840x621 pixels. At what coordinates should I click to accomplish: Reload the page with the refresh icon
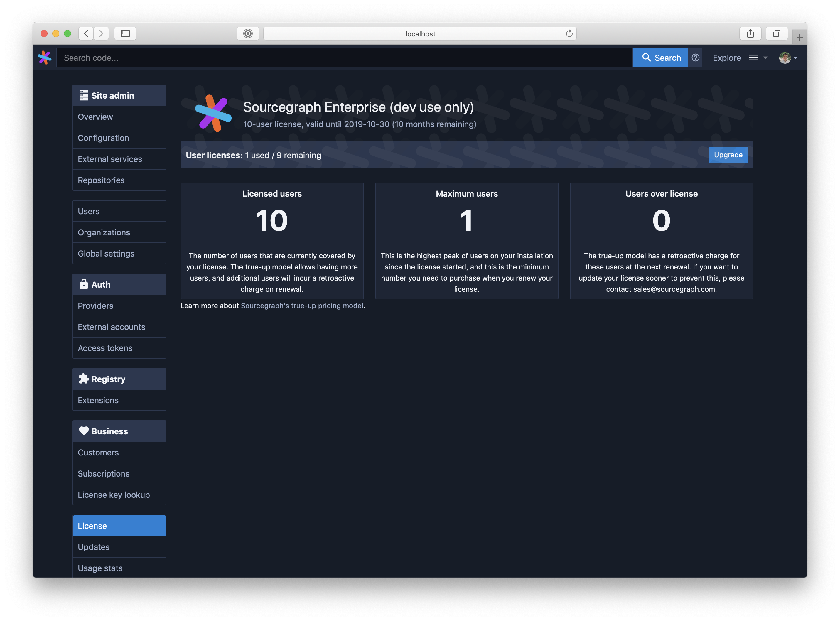click(569, 33)
